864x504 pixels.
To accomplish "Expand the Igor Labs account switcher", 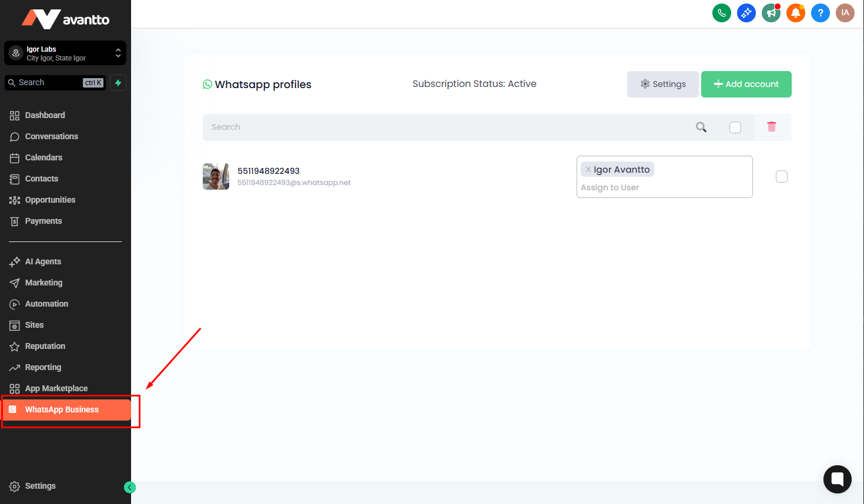I will [65, 53].
